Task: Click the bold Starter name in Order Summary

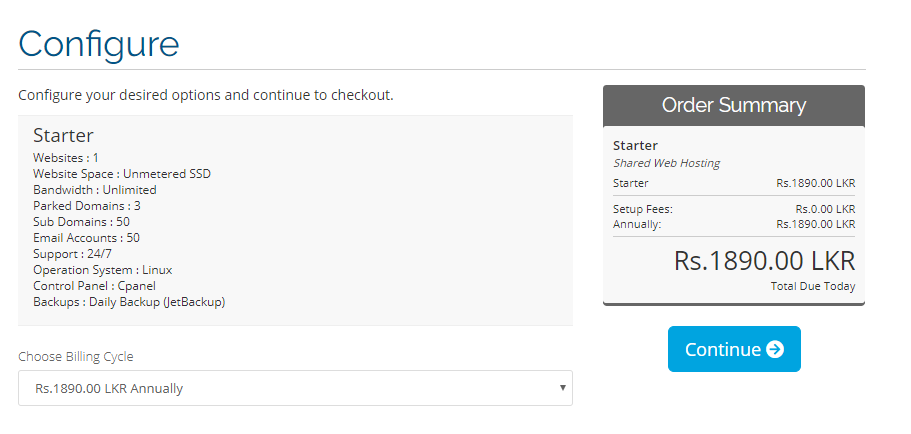Action: point(635,145)
